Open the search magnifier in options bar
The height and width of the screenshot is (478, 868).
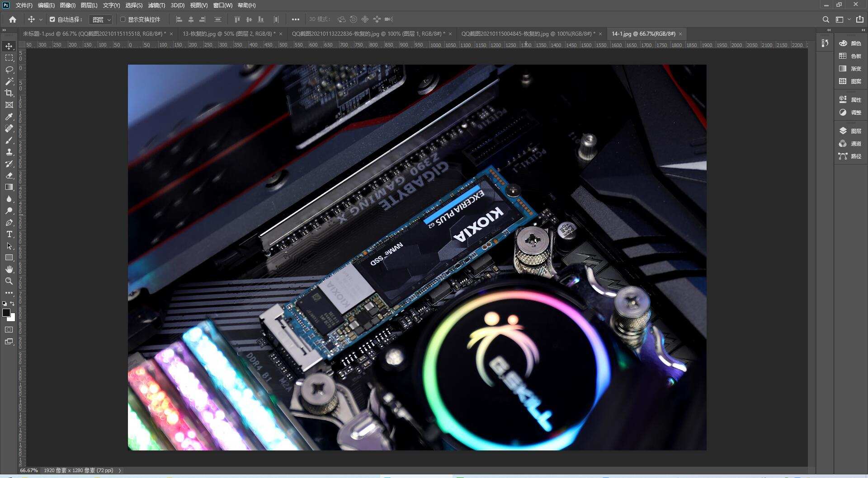point(826,19)
